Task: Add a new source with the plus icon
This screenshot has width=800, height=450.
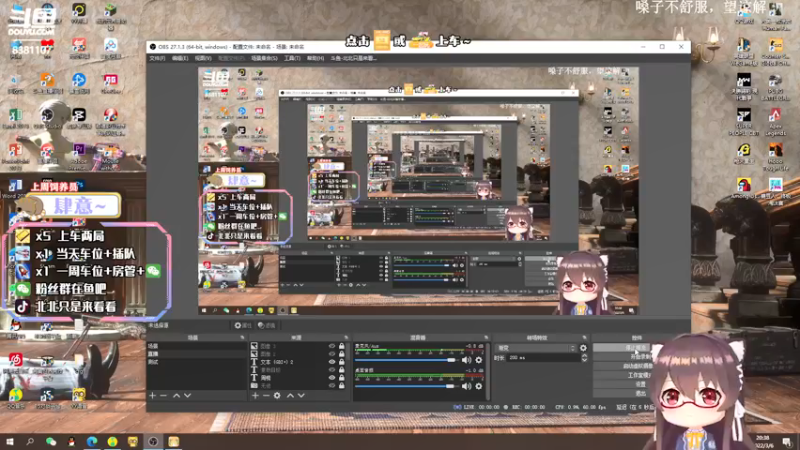Action: click(255, 395)
